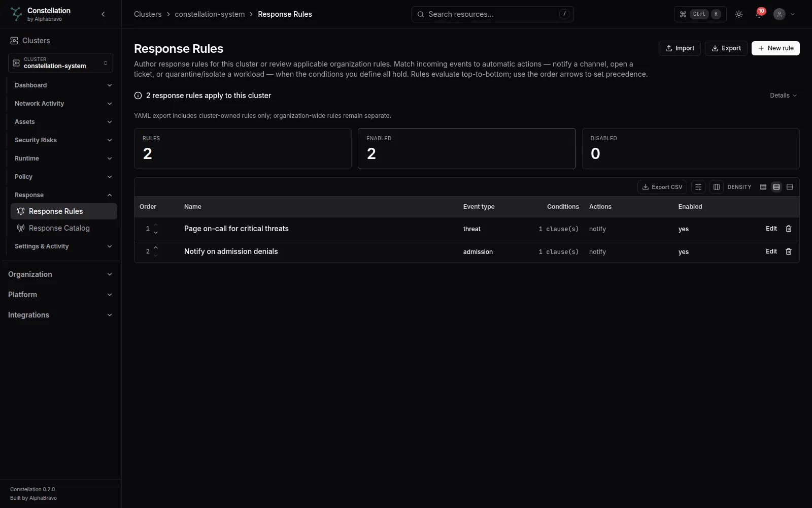Open the user avatar menu
The image size is (812, 508).
[784, 14]
